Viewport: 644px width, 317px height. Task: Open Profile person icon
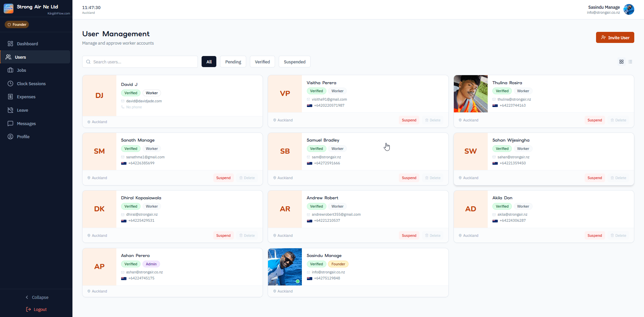pyautogui.click(x=10, y=137)
